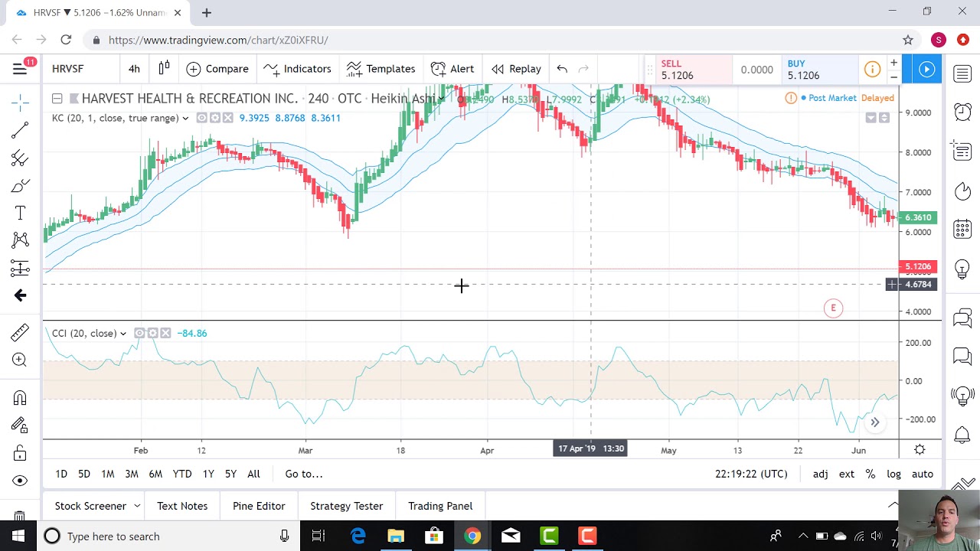Open KC indicator settings gear

pyautogui.click(x=214, y=118)
